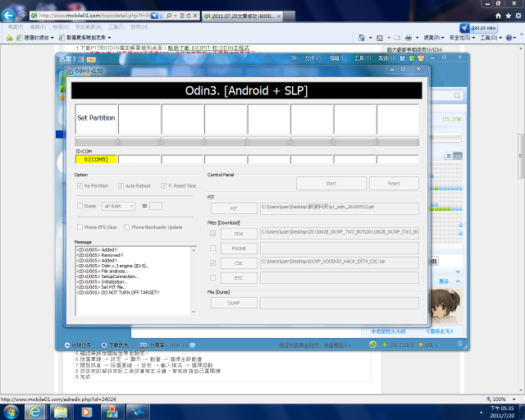Screen dimensions: 525x420
Task: Toggle the checkbox next to PHONE
Action: pyautogui.click(x=212, y=249)
